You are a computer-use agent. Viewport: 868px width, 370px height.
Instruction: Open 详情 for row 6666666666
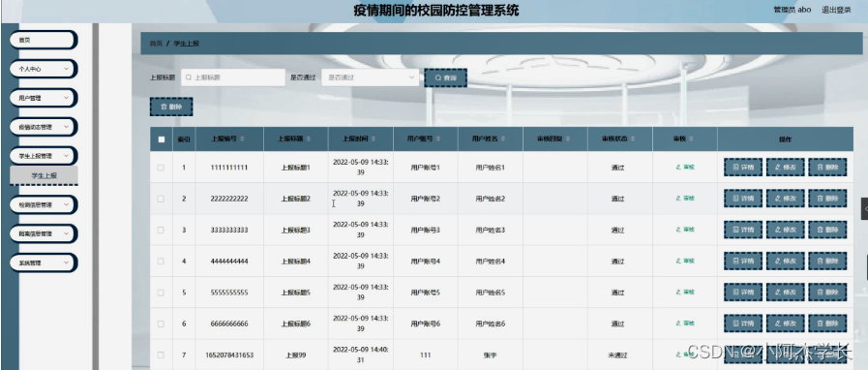pyautogui.click(x=743, y=324)
